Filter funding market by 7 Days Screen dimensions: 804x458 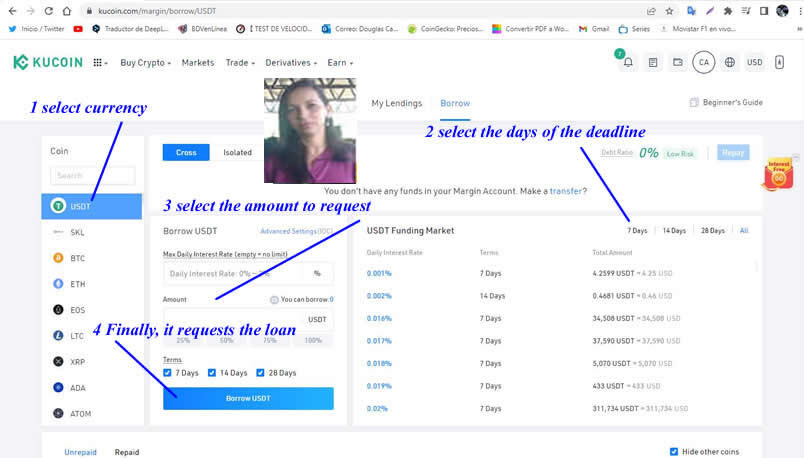637,231
